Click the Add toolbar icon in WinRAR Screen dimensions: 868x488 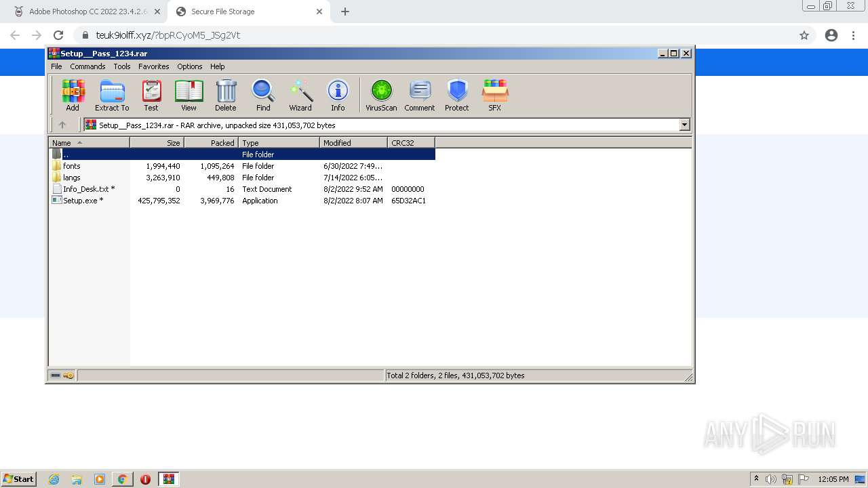[73, 95]
